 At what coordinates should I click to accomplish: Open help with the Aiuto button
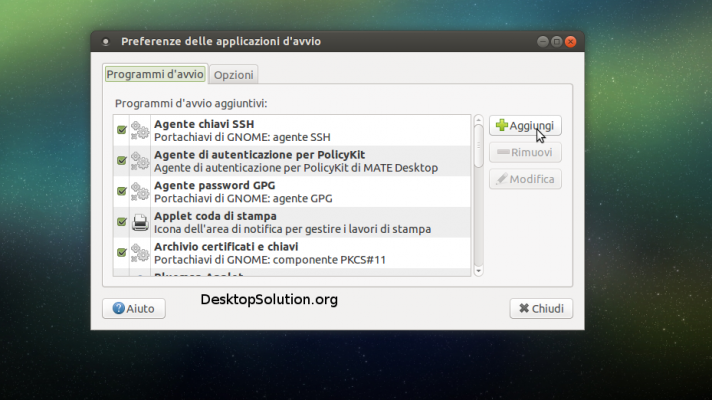(x=133, y=309)
